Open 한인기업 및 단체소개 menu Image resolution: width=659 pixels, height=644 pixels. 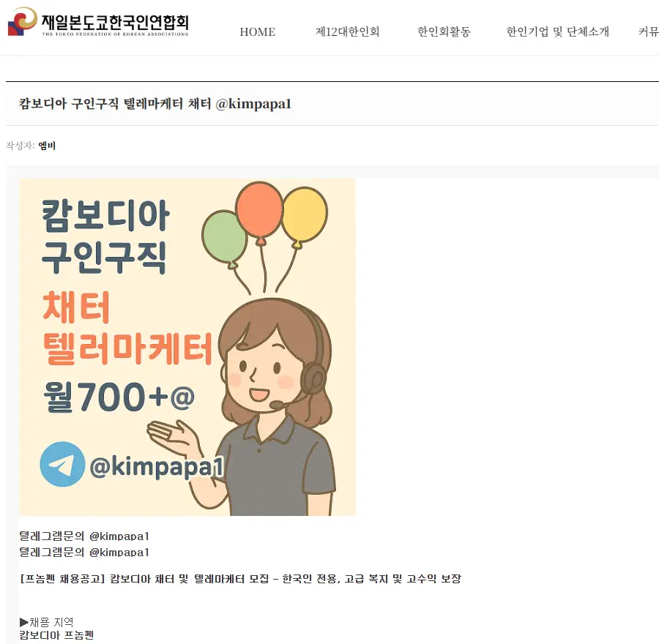557,32
